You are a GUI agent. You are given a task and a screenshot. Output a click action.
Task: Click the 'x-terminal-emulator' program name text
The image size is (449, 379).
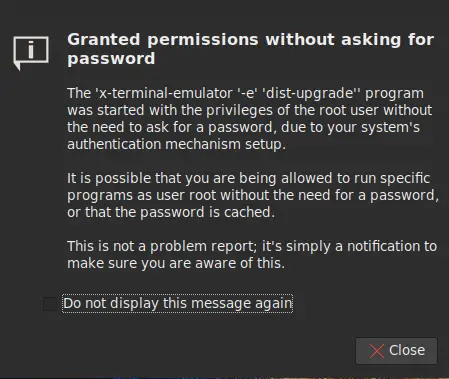[164, 93]
